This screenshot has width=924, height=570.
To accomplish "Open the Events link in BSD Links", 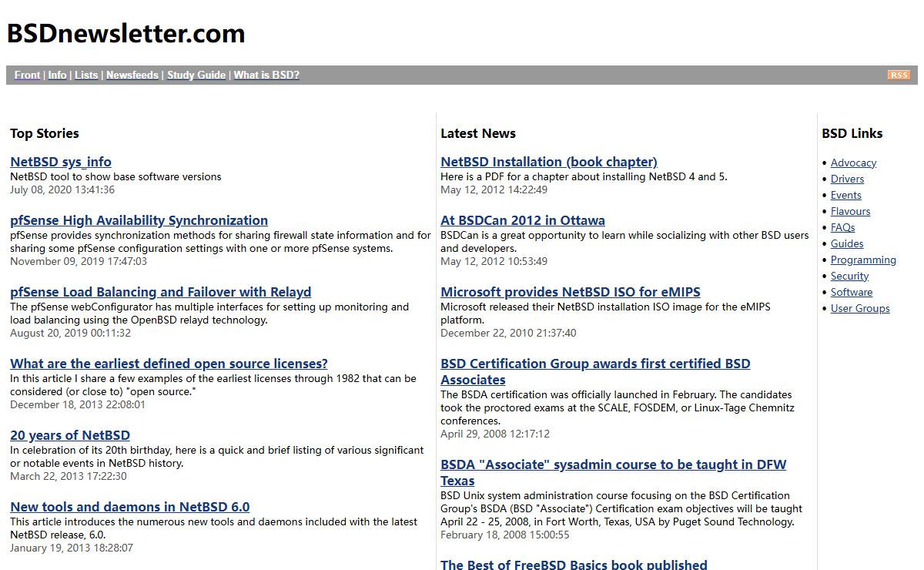I will (846, 195).
